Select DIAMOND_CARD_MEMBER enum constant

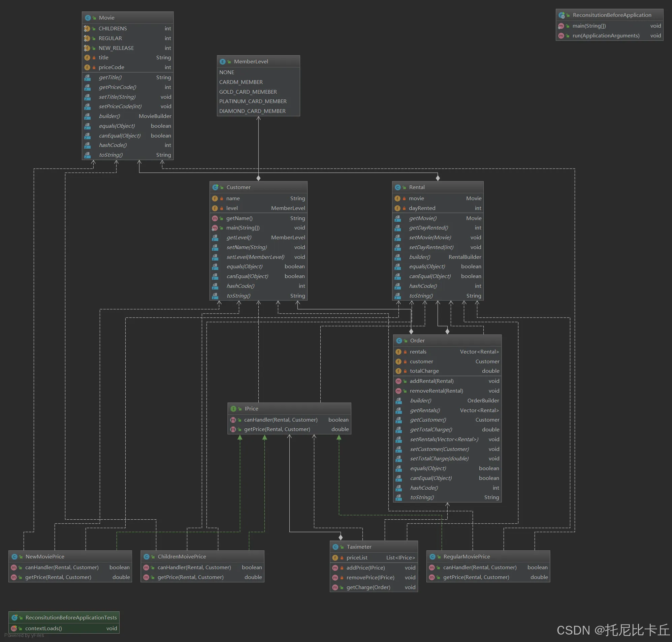[252, 111]
